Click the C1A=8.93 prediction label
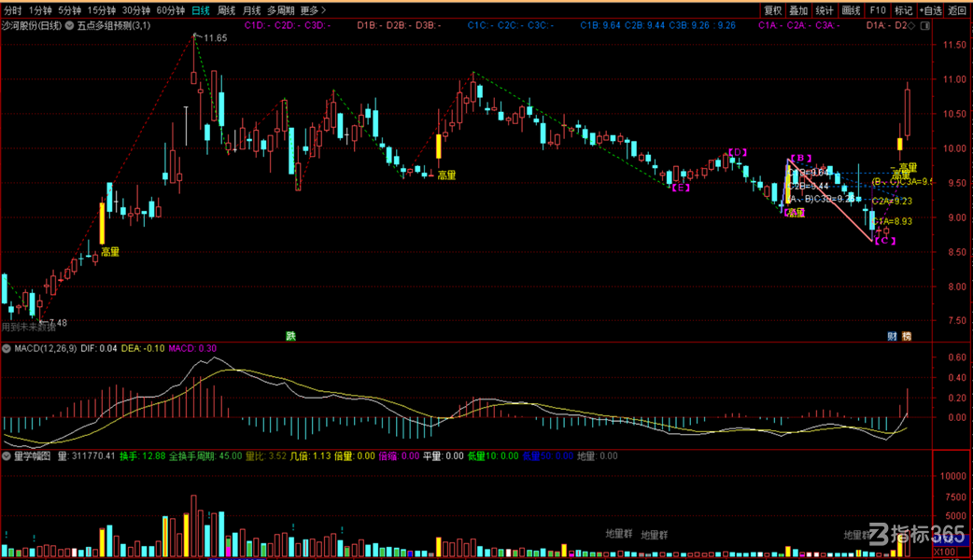Image resolution: width=973 pixels, height=560 pixels. 893,221
